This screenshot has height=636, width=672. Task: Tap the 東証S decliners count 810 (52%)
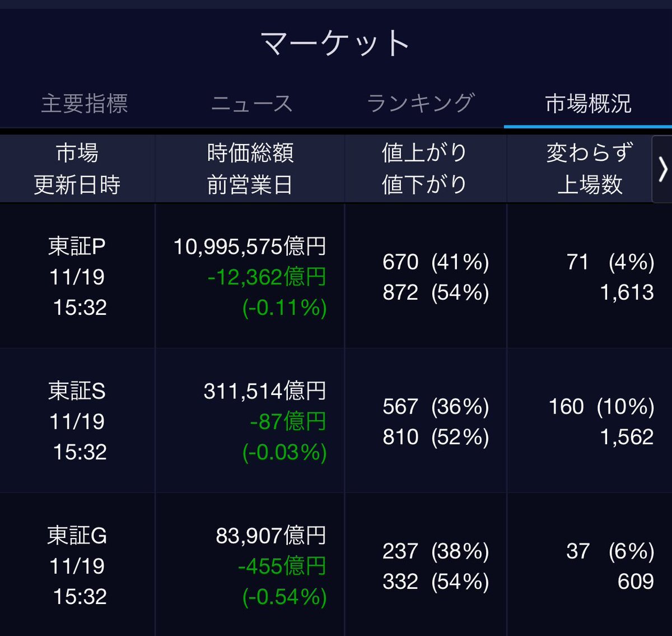(436, 437)
